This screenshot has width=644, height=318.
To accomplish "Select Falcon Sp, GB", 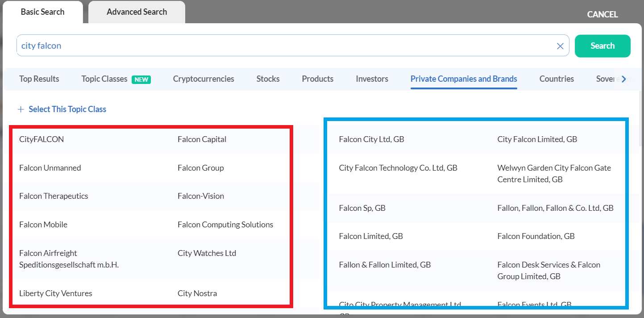I will click(x=362, y=208).
